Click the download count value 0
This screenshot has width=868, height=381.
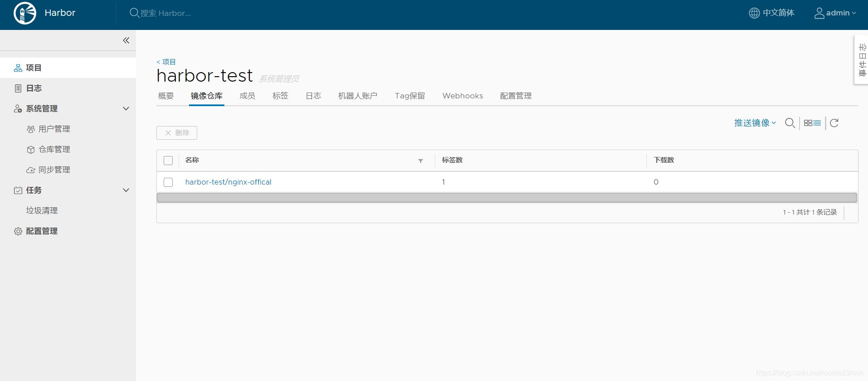656,182
